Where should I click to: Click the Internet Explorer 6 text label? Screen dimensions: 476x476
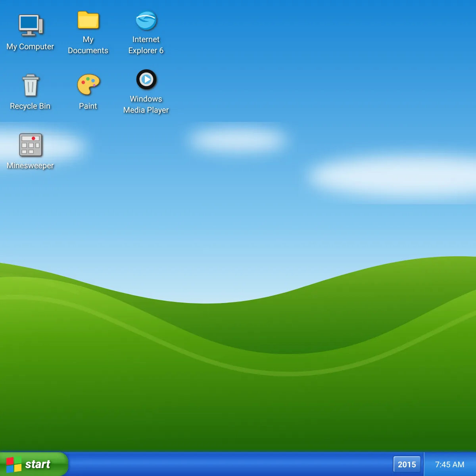(x=146, y=45)
